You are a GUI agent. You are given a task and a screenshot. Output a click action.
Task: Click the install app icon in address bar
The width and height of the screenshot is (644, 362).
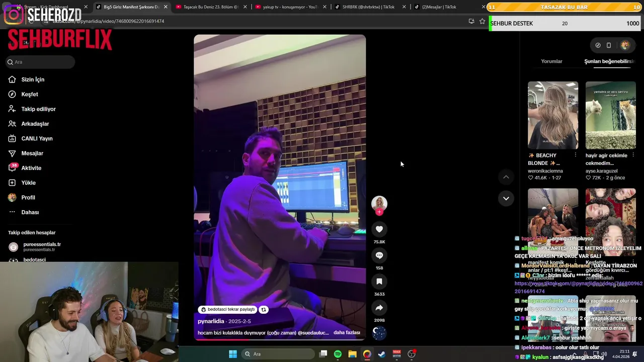pos(471,21)
